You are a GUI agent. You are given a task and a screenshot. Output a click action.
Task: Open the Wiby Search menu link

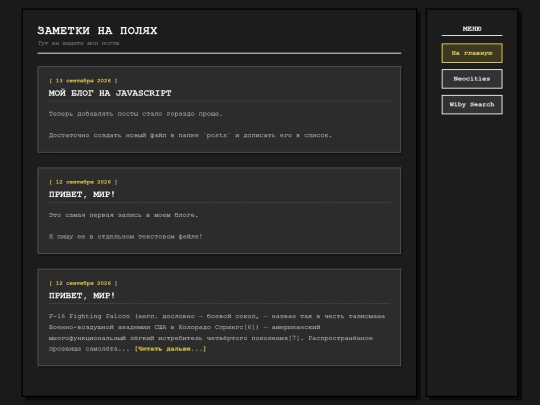click(x=472, y=105)
